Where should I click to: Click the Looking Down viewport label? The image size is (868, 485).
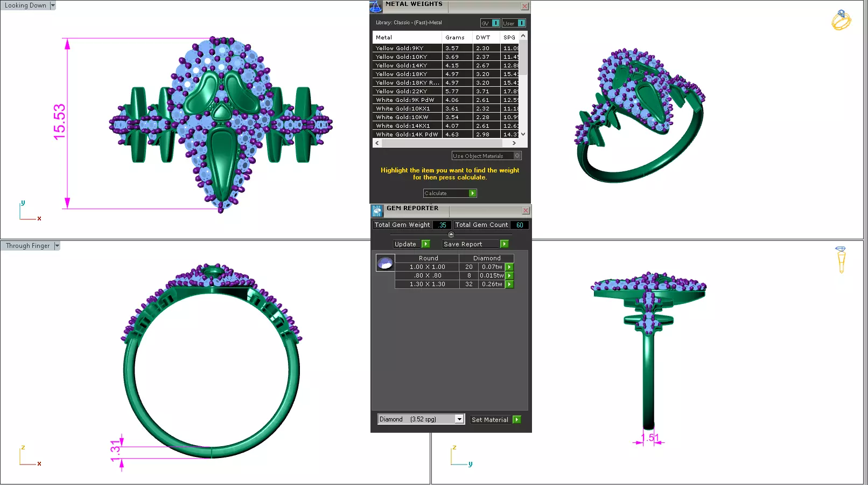[25, 5]
